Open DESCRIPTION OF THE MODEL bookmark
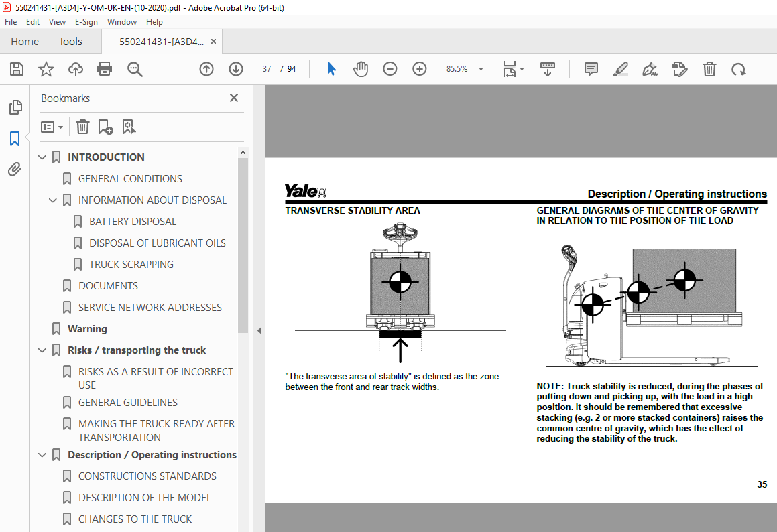Image resolution: width=777 pixels, height=532 pixels. (x=145, y=497)
